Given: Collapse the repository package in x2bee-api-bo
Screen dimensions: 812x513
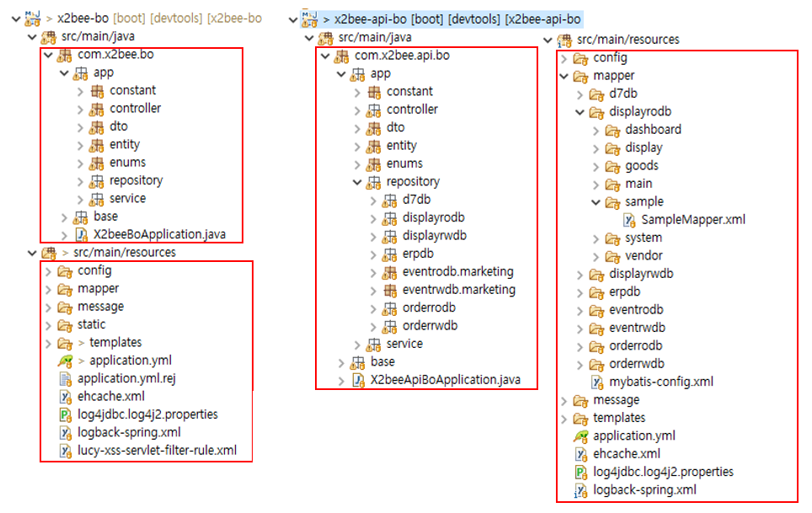Looking at the screenshot, I should click(x=357, y=182).
